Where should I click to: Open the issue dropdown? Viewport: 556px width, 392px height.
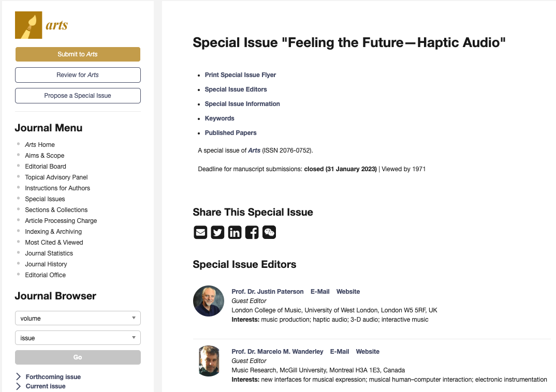(78, 338)
